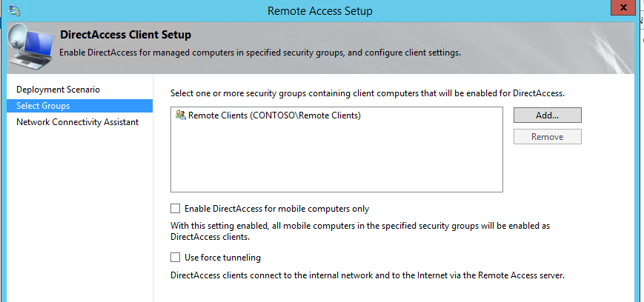Click the Remote Access Setup window title text
This screenshot has height=302, width=644.
[320, 10]
